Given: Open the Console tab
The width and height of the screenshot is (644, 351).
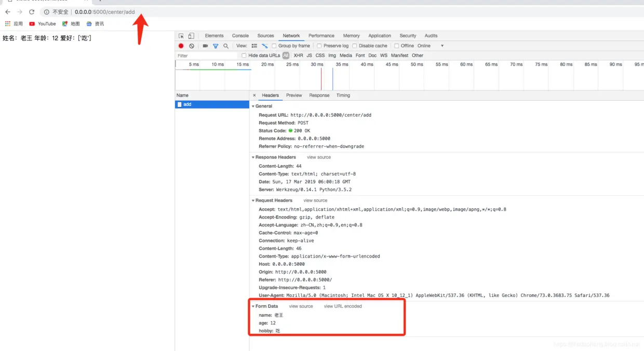Looking at the screenshot, I should click(240, 36).
